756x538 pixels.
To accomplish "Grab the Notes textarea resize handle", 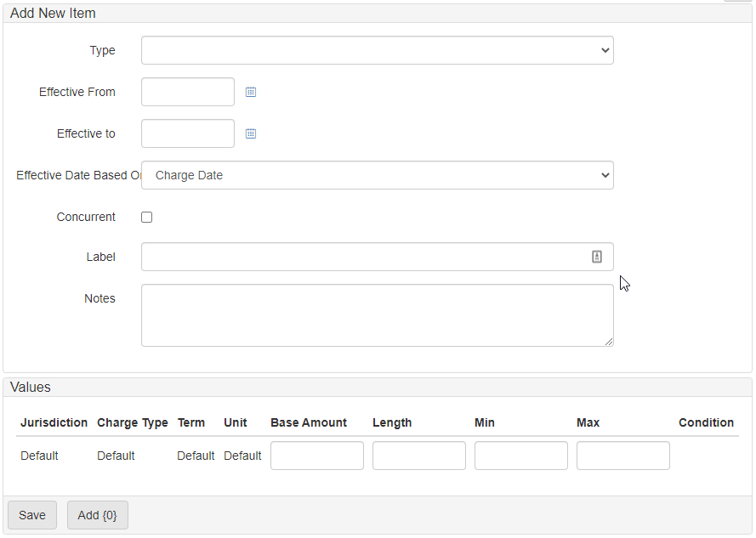I will pos(610,343).
